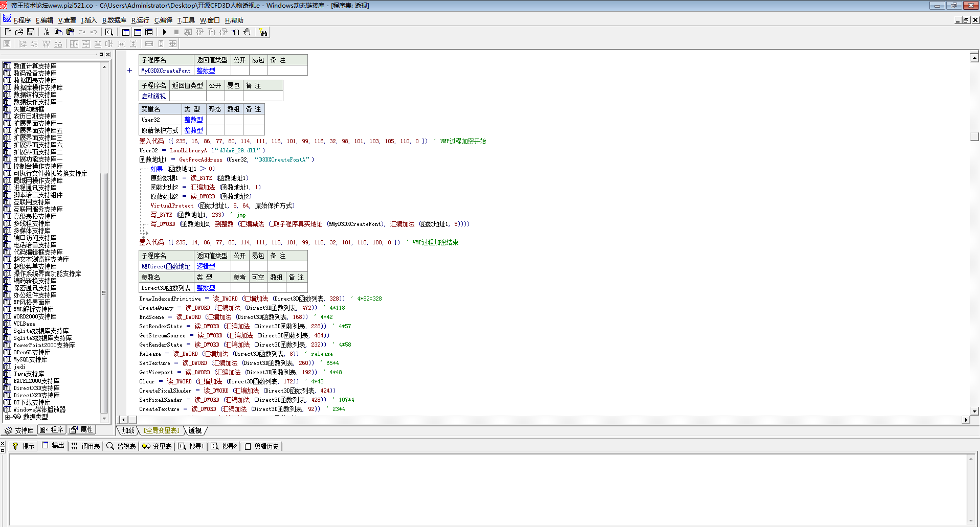Create a new file with toolbar icon
980x527 pixels.
(8, 32)
